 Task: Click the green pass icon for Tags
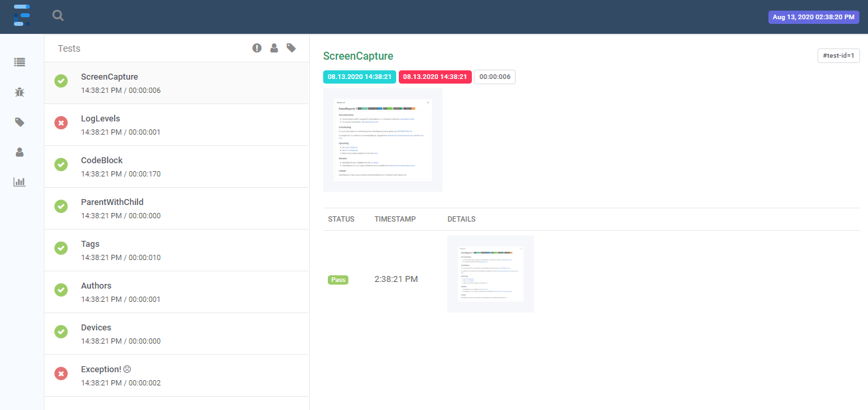[x=61, y=248]
